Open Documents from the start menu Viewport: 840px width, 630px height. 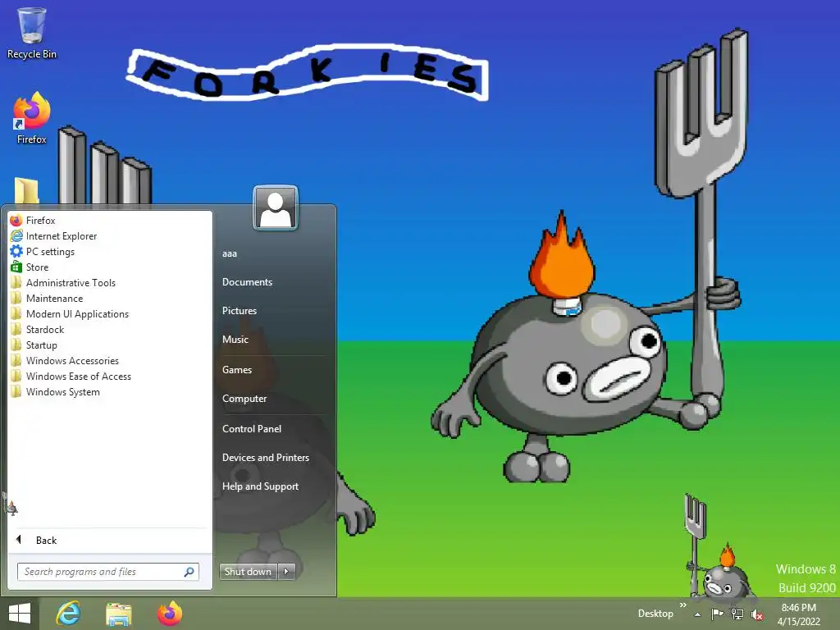click(x=247, y=282)
